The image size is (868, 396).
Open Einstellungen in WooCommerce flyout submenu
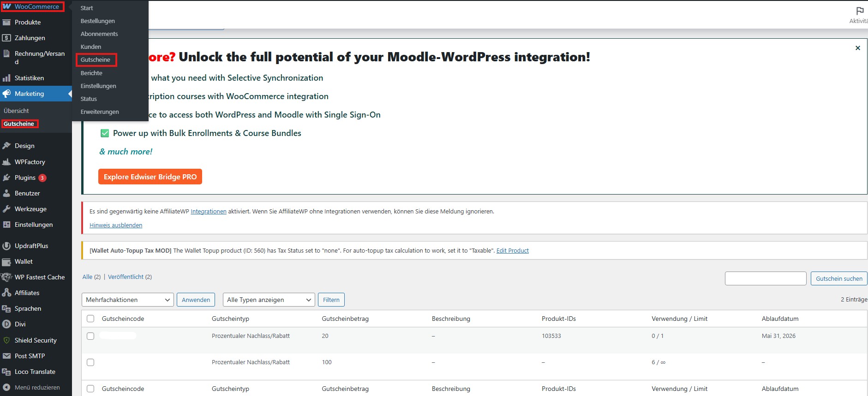[98, 86]
